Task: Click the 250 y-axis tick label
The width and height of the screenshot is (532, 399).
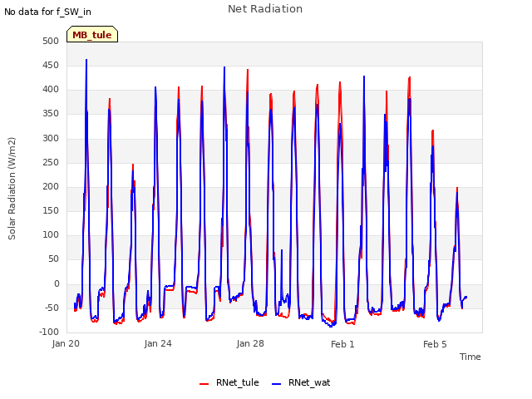Action: [x=51, y=162]
